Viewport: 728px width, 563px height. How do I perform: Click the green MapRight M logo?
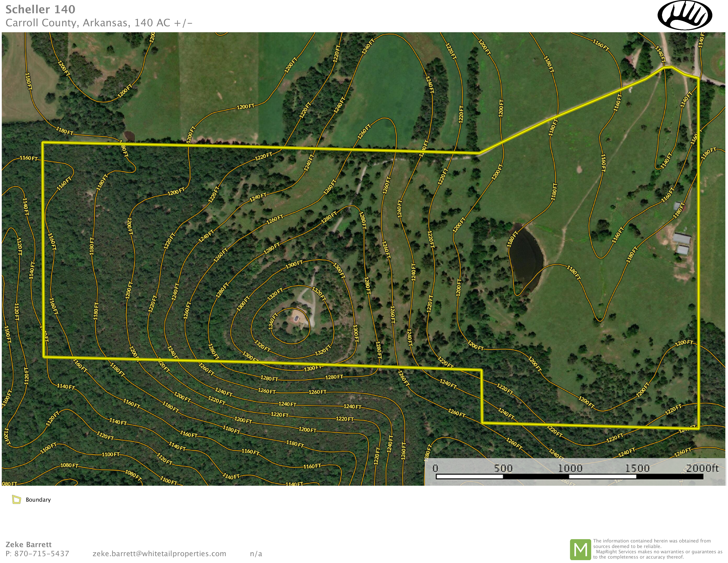point(580,549)
